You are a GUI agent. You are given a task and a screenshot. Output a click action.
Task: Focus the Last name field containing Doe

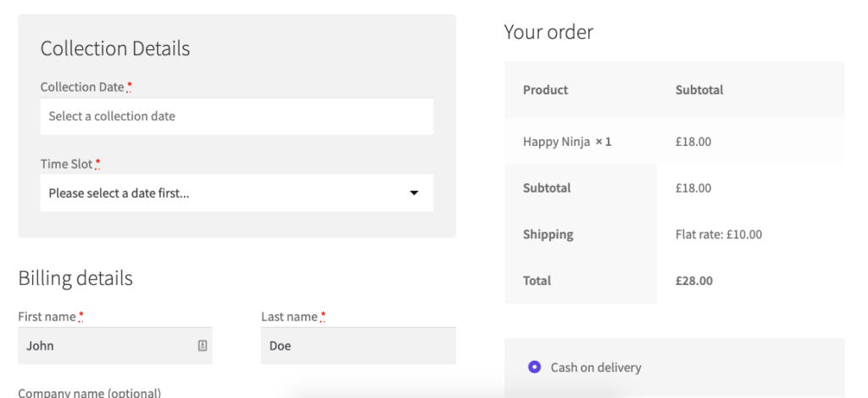[x=358, y=345]
